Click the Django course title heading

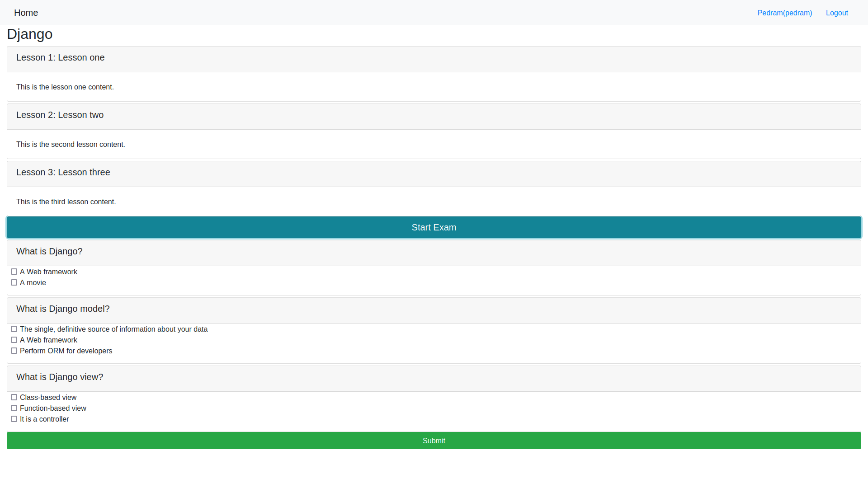pyautogui.click(x=30, y=34)
